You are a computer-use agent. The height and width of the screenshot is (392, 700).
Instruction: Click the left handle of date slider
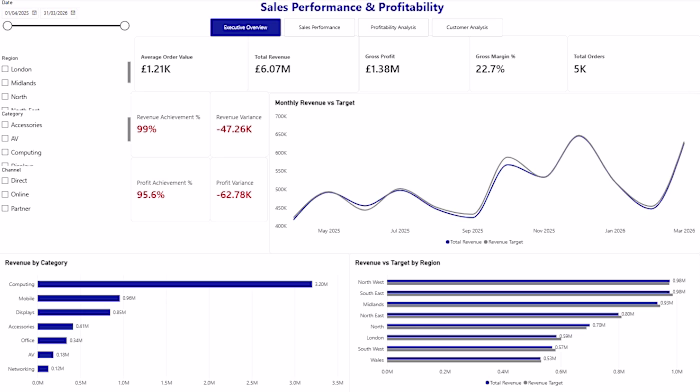click(x=8, y=26)
